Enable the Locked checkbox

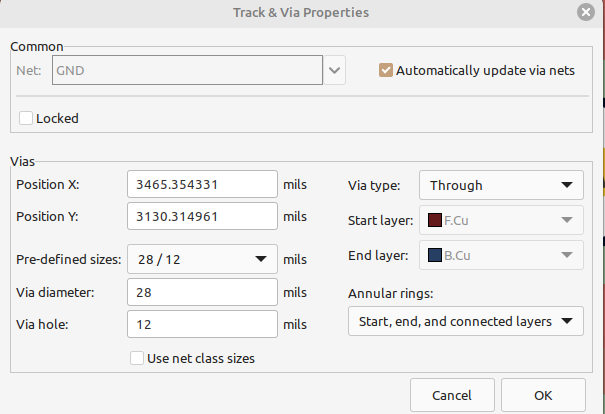pos(25,118)
